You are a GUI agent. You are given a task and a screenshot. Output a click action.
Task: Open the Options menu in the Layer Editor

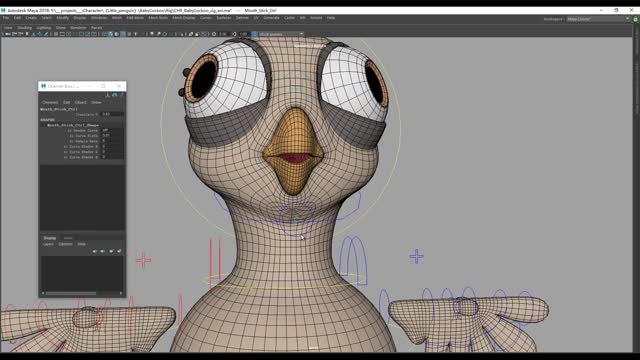[65, 244]
